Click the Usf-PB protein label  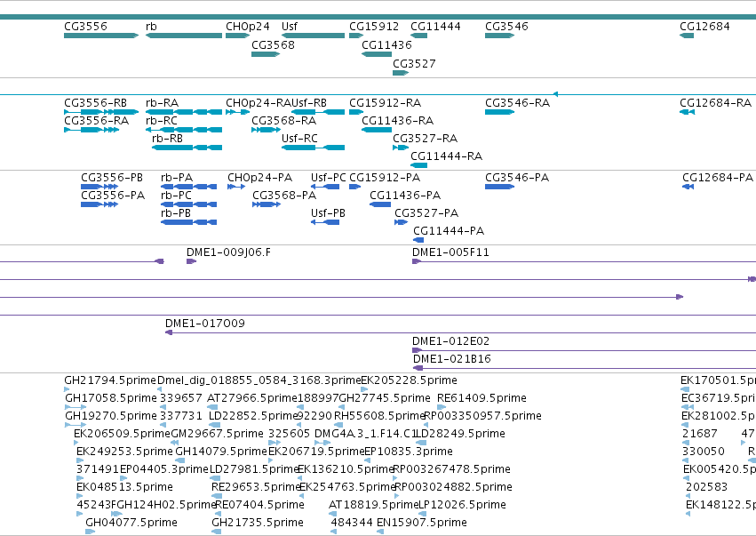[x=329, y=213]
